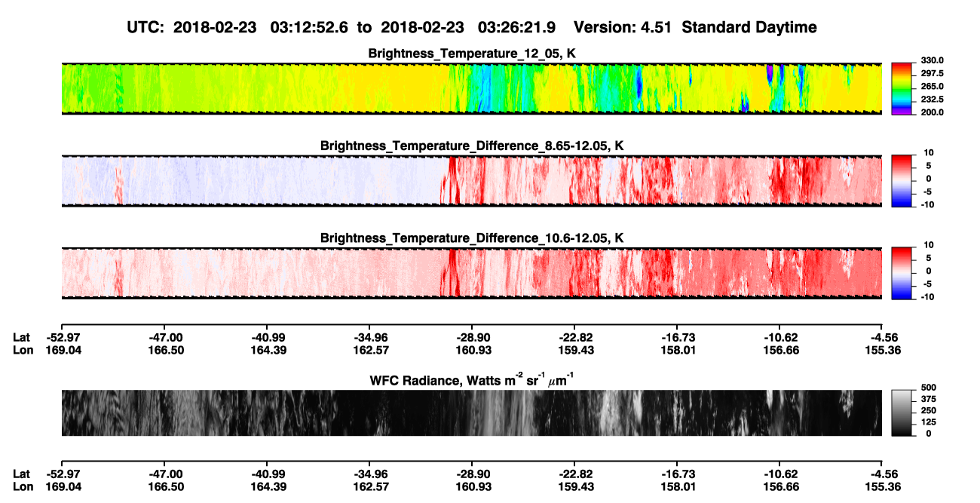Click longitude '159.43' on the bottom-most axis
Image resolution: width=980 pixels, height=503 pixels.
click(575, 486)
